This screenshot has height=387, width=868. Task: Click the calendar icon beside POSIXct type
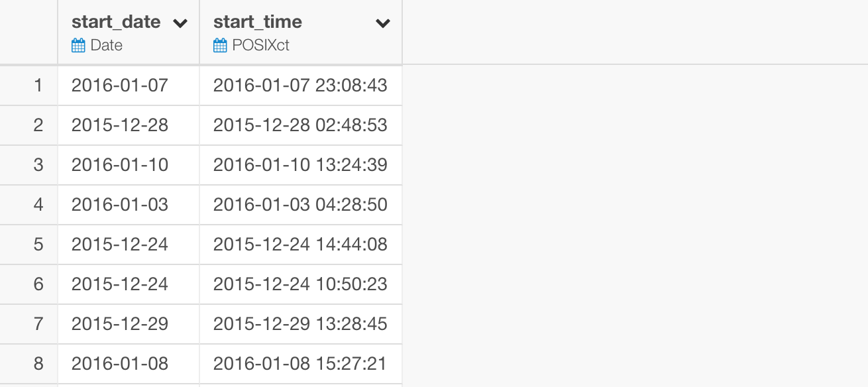tap(220, 46)
